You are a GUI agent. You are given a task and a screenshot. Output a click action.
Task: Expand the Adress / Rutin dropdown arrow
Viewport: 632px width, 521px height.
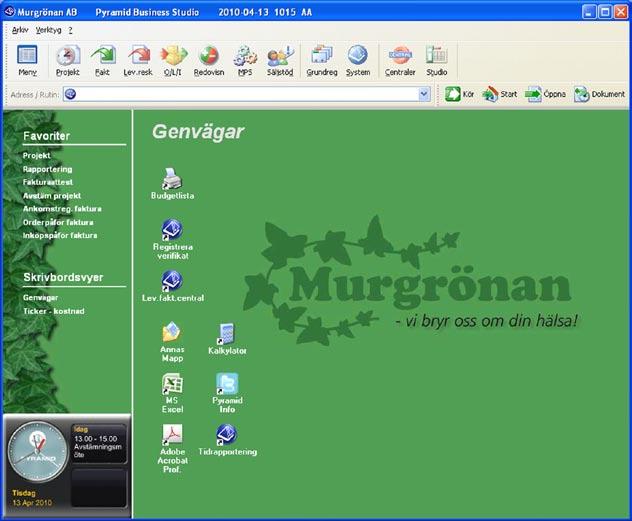tap(424, 94)
